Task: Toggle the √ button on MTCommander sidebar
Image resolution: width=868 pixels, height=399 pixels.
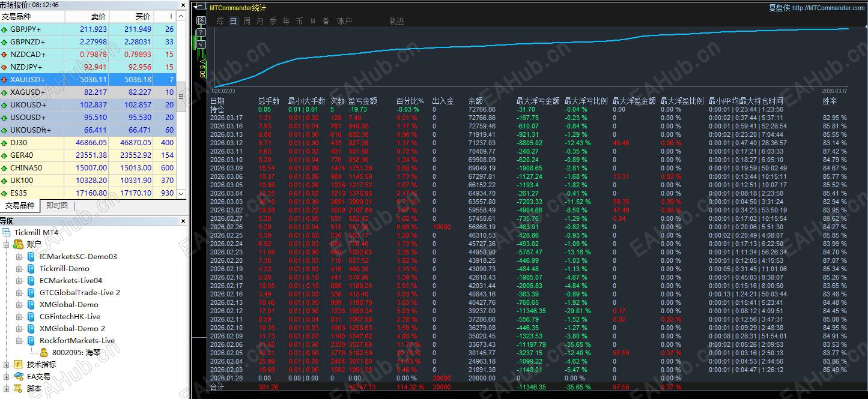Action: pos(201,44)
